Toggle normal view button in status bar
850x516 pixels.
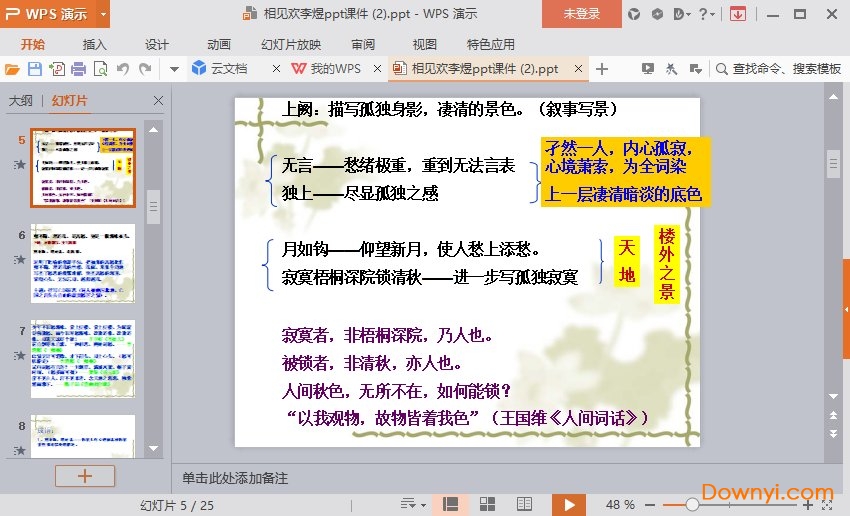[451, 504]
